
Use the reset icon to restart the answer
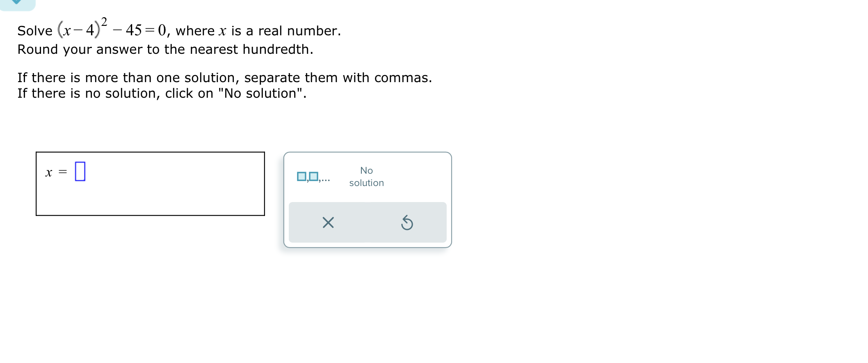[407, 222]
